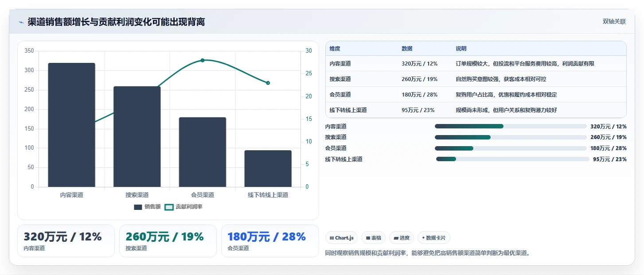Image resolution: width=644 pixels, height=275 pixels.
Task: Click the 说明 table header
Action: pos(461,49)
